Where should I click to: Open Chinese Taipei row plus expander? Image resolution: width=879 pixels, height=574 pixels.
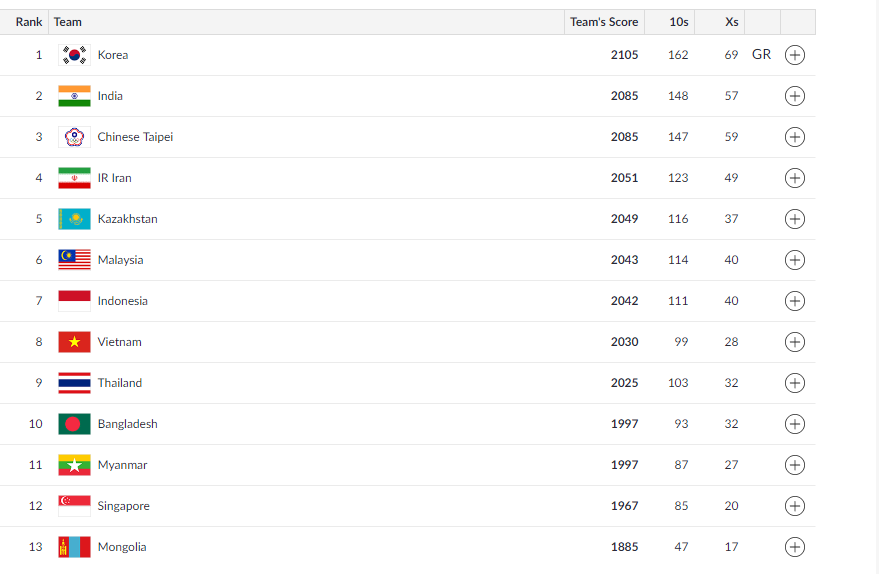click(x=794, y=137)
